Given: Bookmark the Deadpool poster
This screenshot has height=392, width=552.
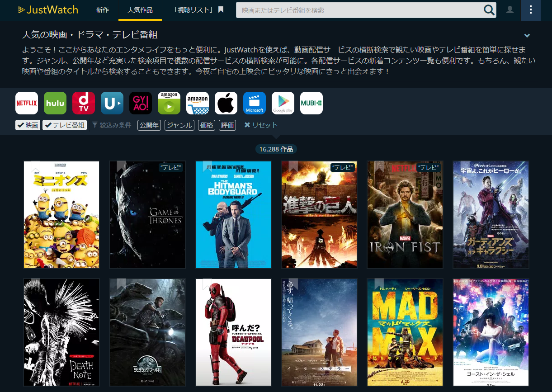Looking at the screenshot, I should (208, 284).
